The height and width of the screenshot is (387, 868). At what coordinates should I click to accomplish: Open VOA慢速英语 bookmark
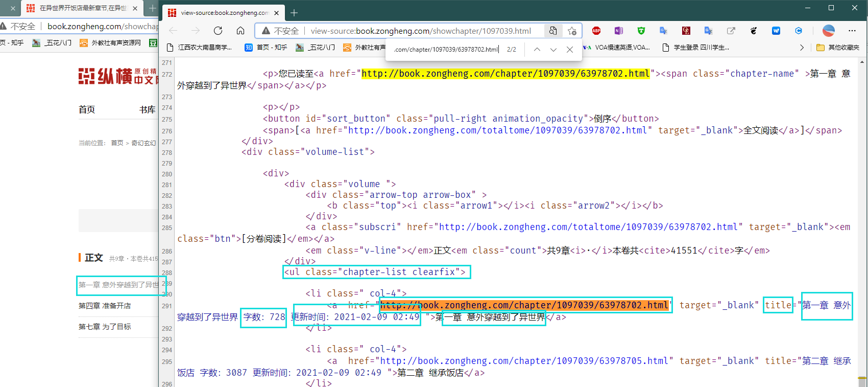pyautogui.click(x=617, y=48)
